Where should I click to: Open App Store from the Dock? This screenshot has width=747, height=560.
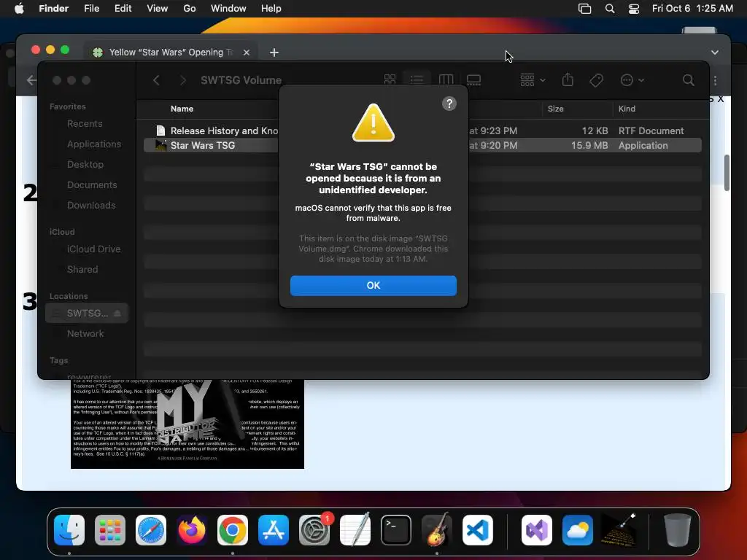274,530
